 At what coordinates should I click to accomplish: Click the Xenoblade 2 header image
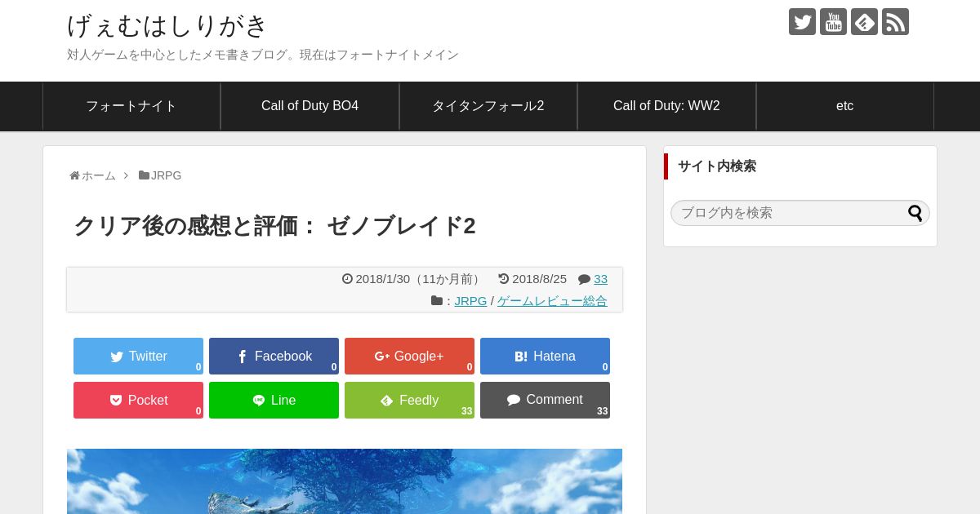345,481
